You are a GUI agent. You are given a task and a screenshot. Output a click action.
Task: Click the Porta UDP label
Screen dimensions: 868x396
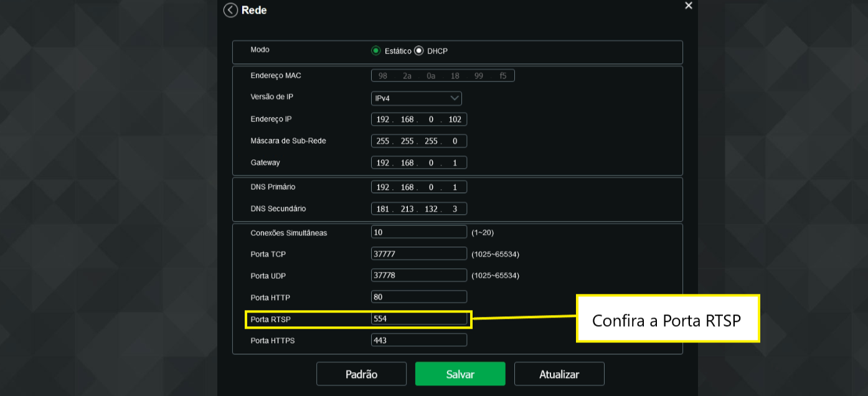(x=268, y=276)
